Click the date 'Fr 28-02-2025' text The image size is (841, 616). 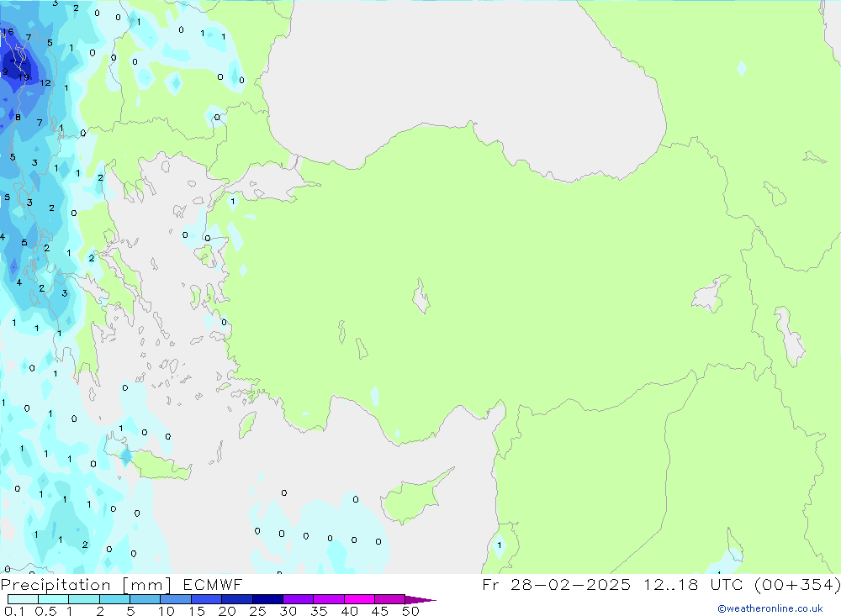pos(556,584)
